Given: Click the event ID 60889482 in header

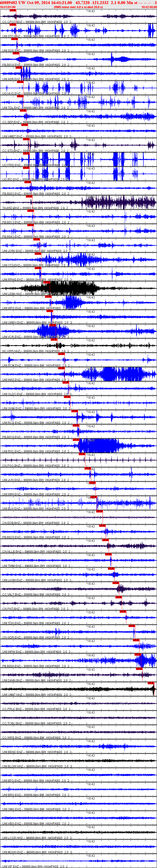Looking at the screenshot, I should click(x=9, y=2).
